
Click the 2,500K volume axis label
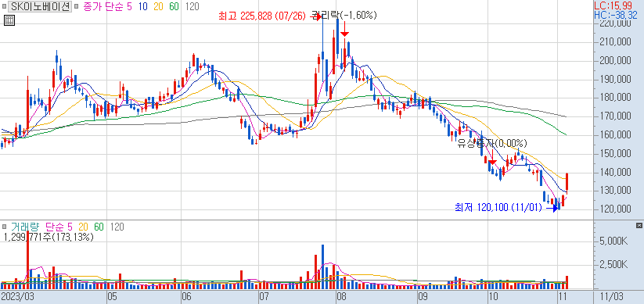coord(613,264)
